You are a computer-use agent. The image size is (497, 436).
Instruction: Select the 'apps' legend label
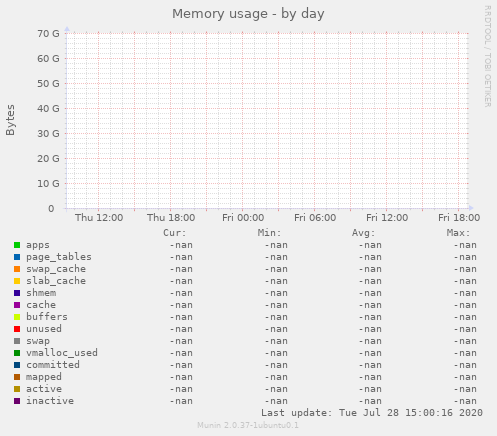38,245
